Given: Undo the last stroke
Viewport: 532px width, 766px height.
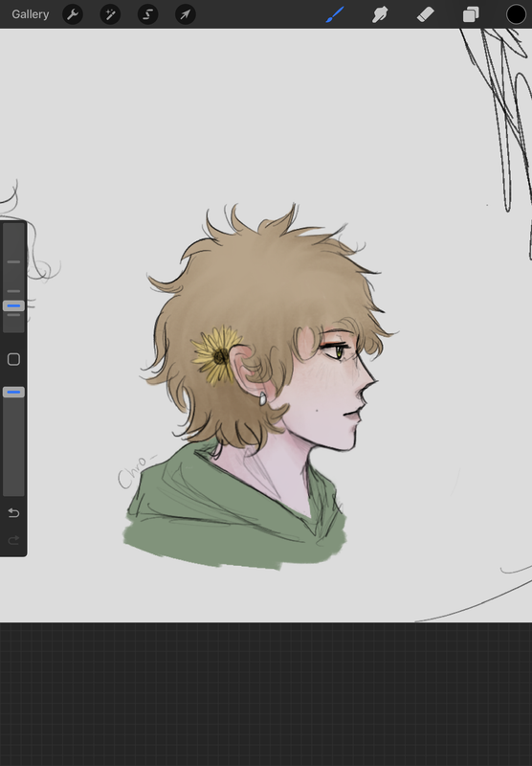Looking at the screenshot, I should [13, 512].
